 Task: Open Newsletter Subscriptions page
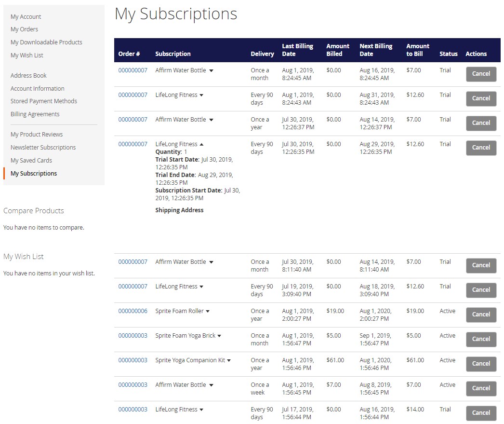point(43,148)
